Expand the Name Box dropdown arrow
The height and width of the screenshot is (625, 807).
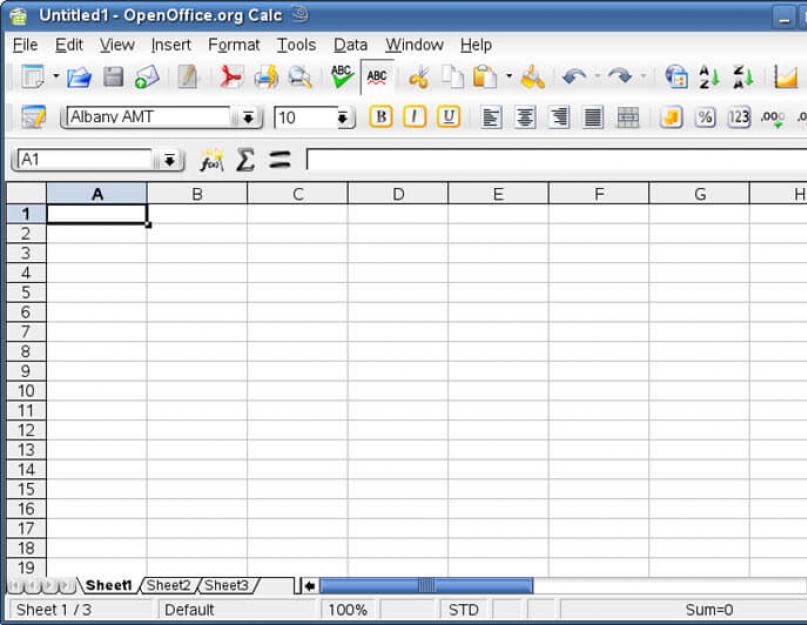[169, 160]
